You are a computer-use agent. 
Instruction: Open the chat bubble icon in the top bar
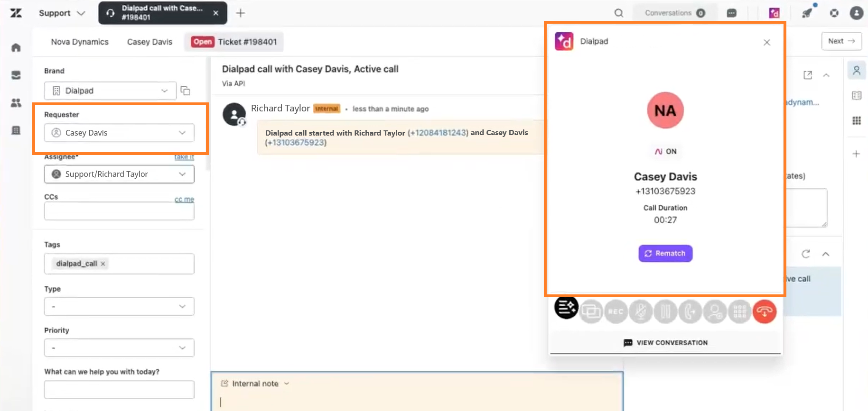pos(732,13)
